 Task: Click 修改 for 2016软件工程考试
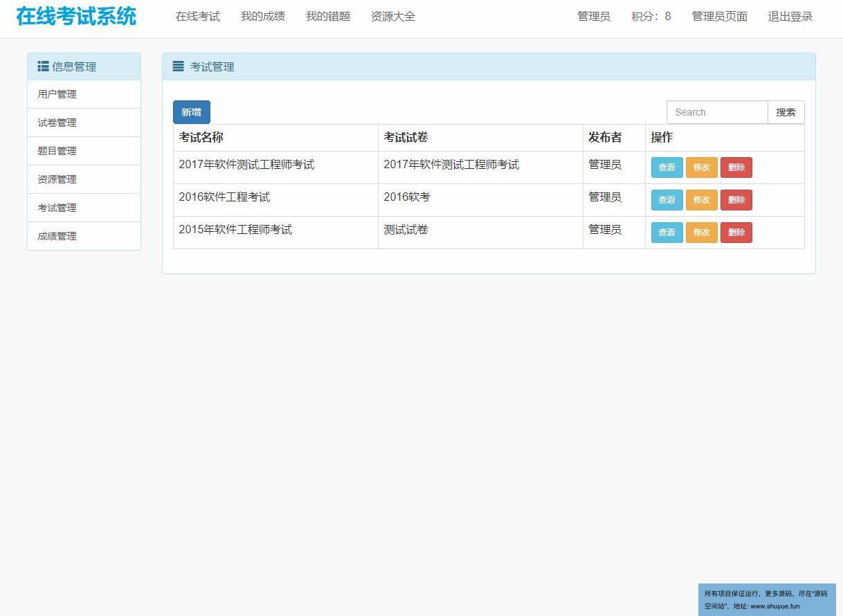702,200
